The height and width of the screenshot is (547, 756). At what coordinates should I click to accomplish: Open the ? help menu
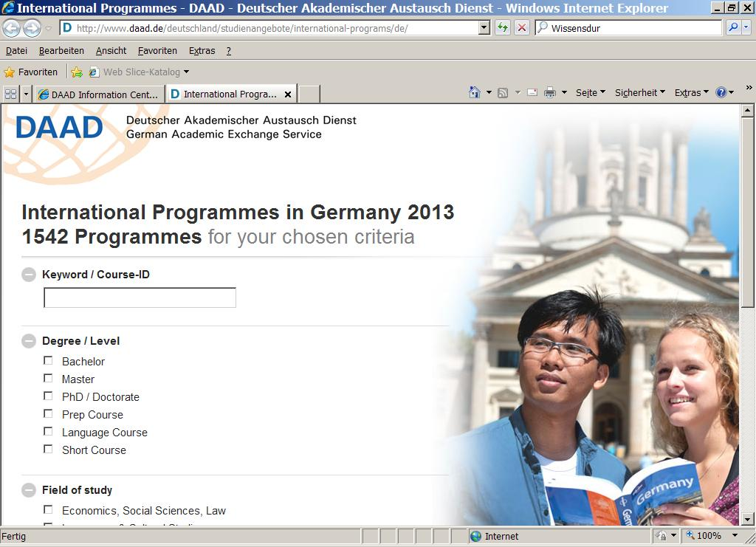[229, 51]
